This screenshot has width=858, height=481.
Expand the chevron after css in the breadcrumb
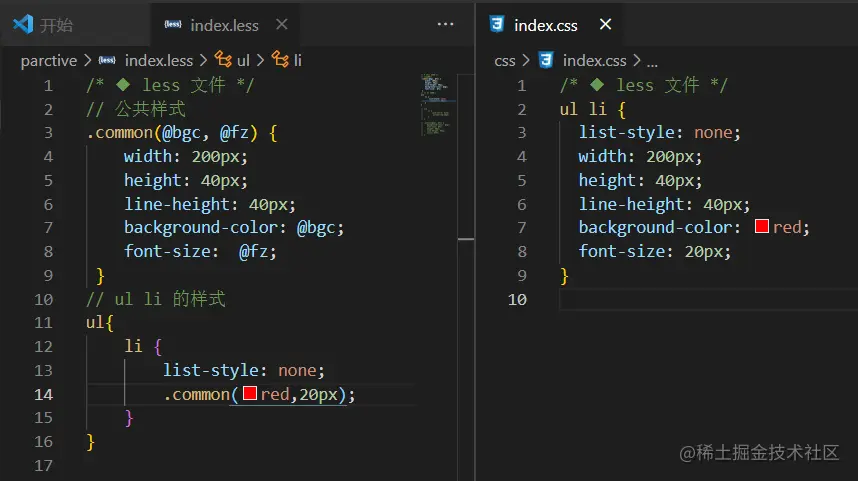click(526, 60)
